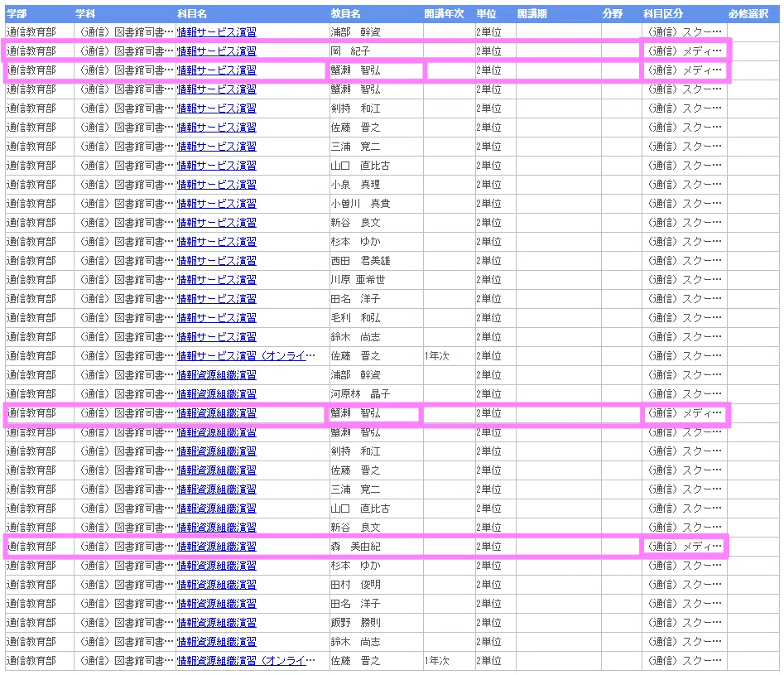Image resolution: width=784 pixels, height=675 pixels.
Task: Open 情報資源組織演習 link in 剣持 和江 row
Action: (217, 451)
